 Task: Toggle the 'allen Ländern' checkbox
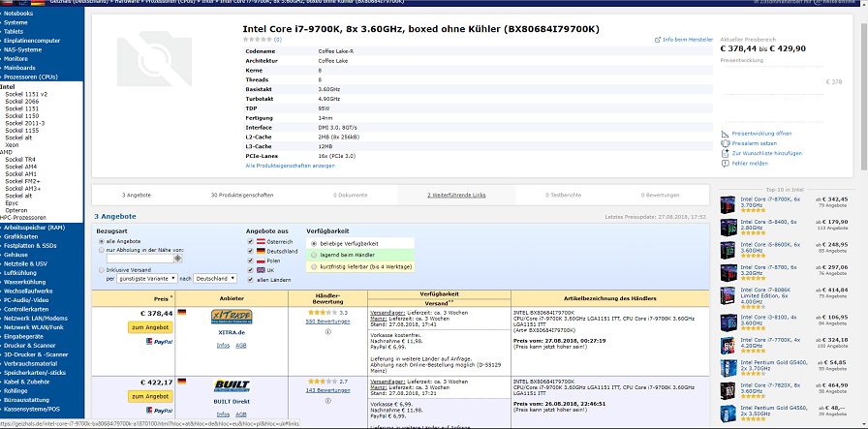251,280
